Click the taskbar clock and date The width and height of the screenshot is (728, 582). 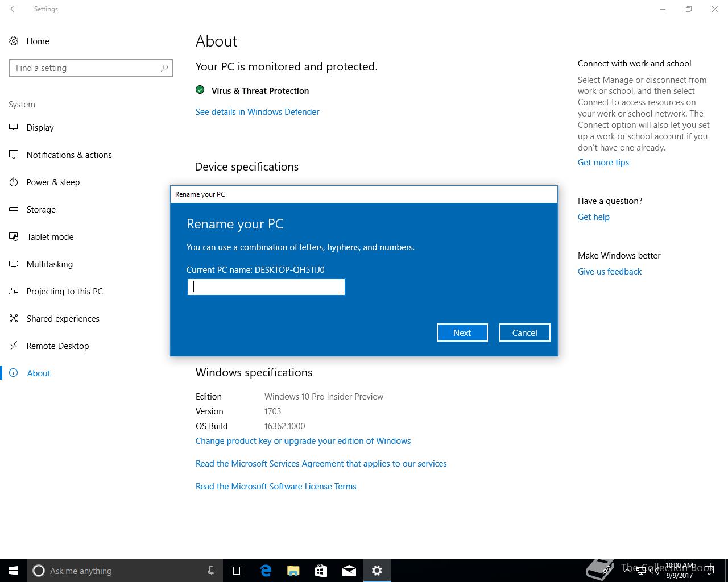pyautogui.click(x=680, y=571)
